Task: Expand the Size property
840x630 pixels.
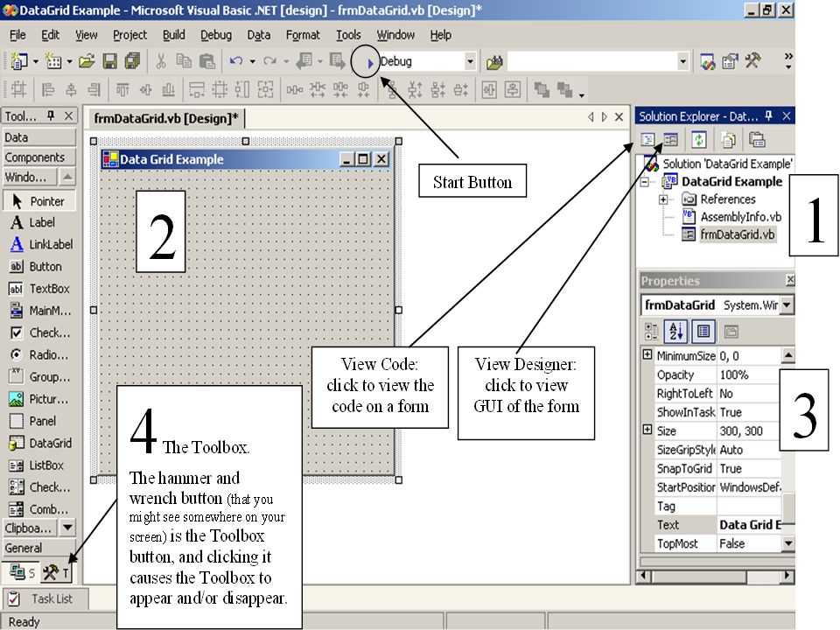Action: pos(647,430)
